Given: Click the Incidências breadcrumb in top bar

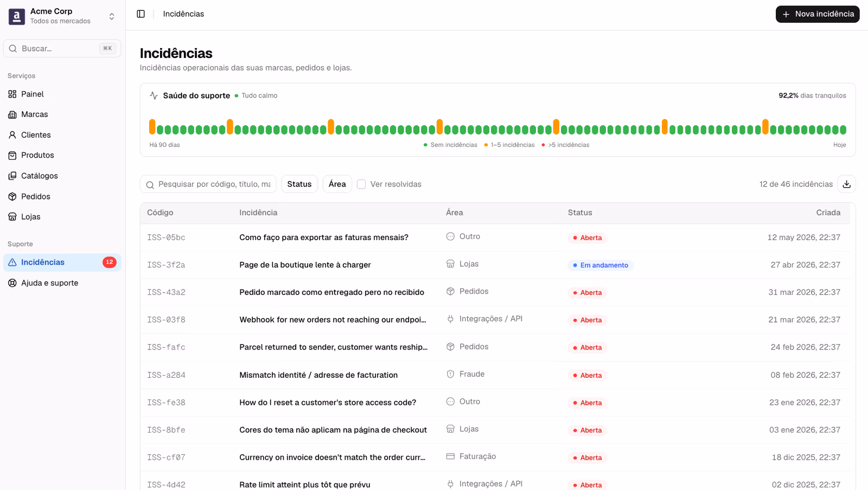Looking at the screenshot, I should tap(183, 14).
